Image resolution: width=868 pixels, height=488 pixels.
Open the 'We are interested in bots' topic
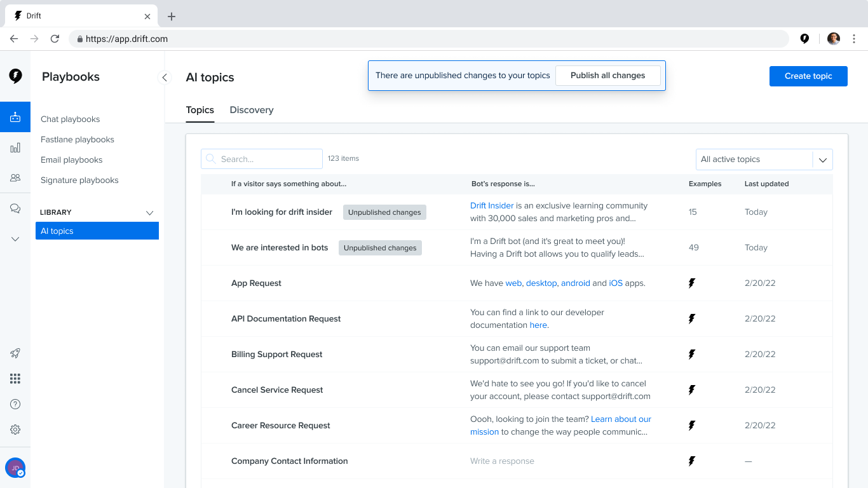pos(280,248)
